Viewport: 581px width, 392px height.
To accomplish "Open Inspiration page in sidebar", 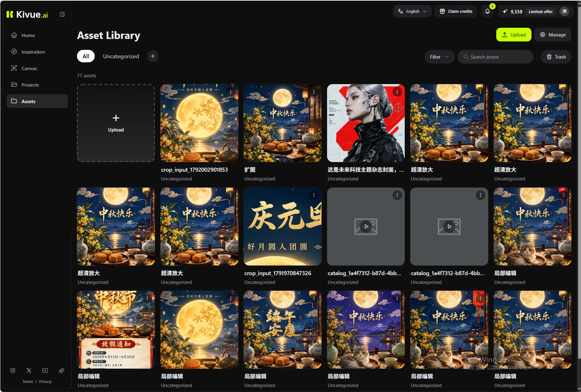I will click(37, 52).
